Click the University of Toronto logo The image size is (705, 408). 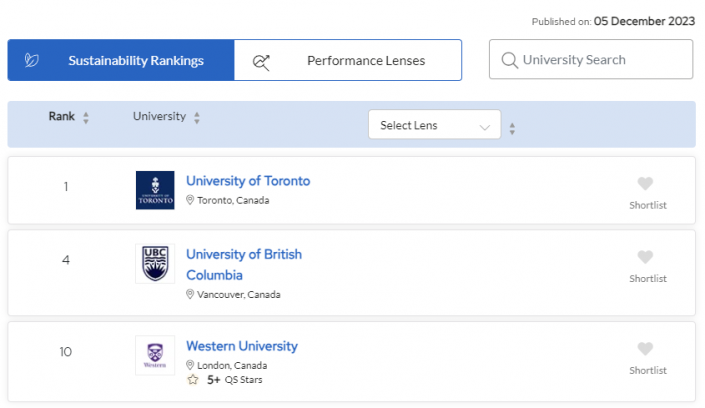(x=155, y=190)
